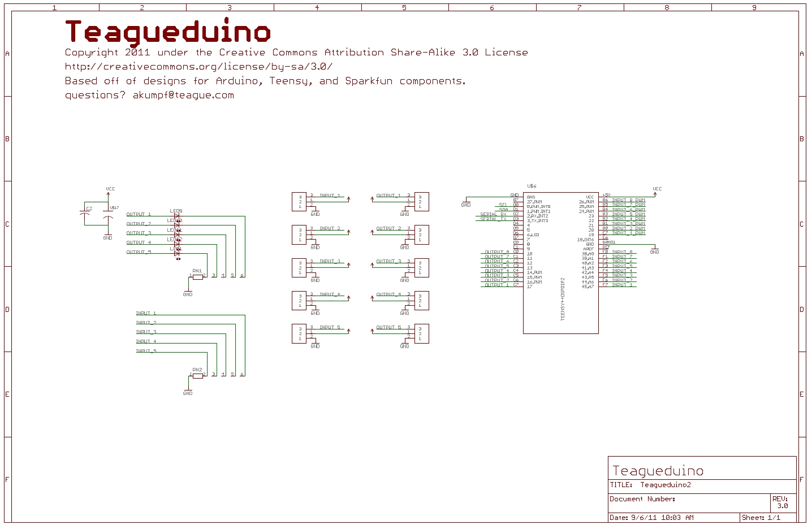Viewport: 812px width, 525px height.
Task: Select the INPUT_8_PWM net label
Action: tap(628, 200)
